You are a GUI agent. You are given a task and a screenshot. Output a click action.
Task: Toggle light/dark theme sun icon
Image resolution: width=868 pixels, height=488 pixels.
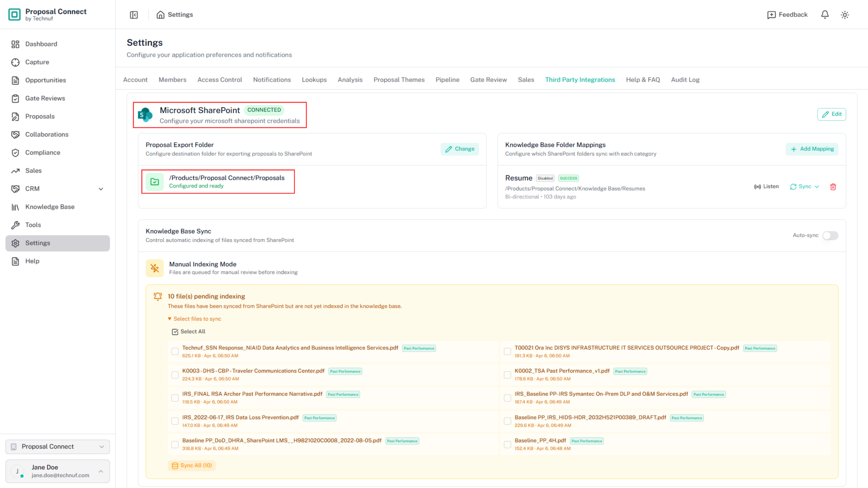(x=844, y=15)
